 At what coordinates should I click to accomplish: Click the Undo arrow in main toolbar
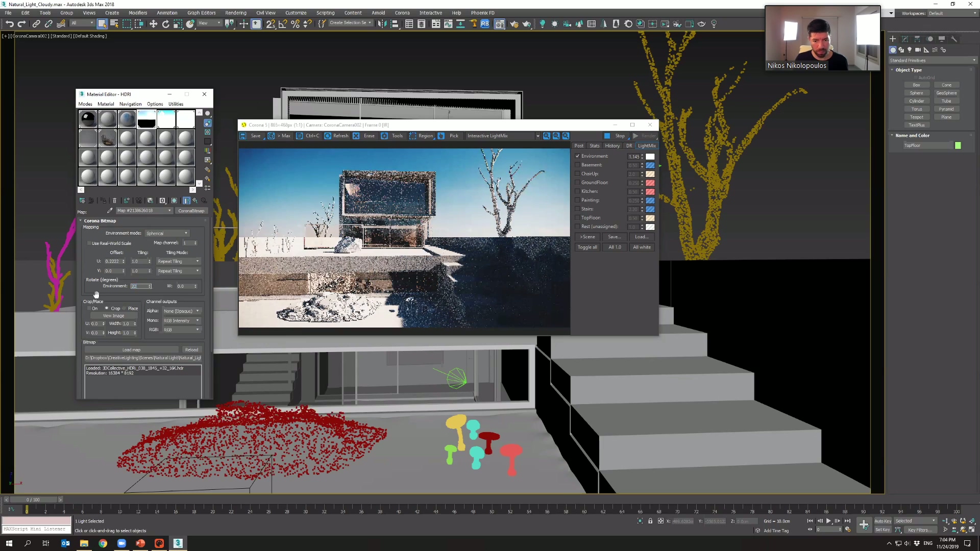(9, 24)
